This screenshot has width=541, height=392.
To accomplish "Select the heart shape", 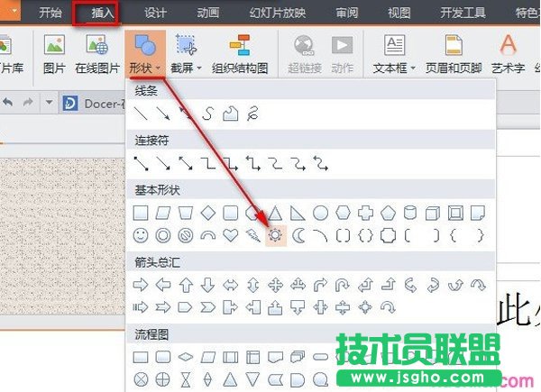I will click(231, 235).
